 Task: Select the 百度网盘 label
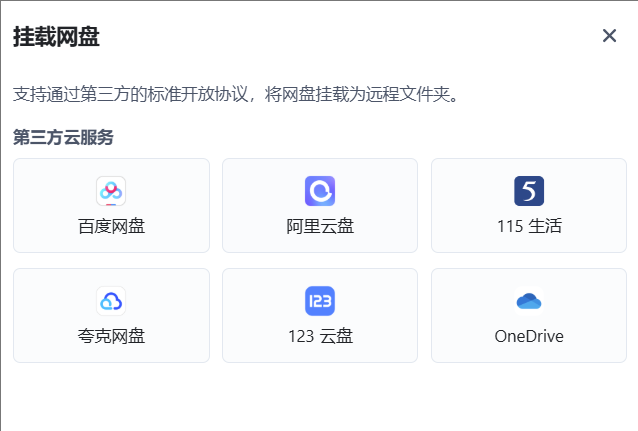(111, 226)
